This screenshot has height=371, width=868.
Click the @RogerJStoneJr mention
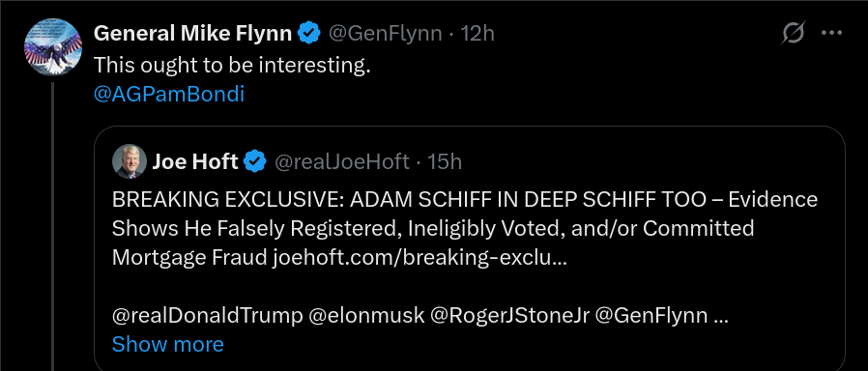509,316
